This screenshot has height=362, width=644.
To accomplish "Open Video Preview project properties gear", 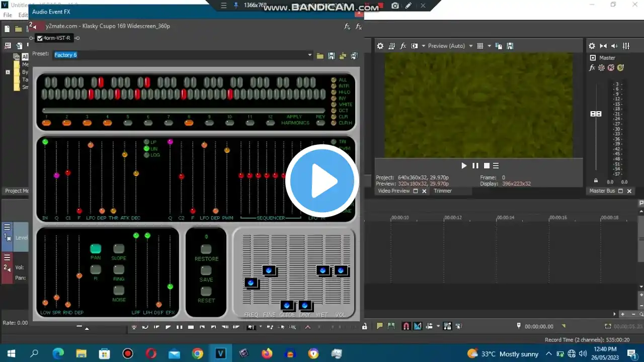I will point(380,46).
